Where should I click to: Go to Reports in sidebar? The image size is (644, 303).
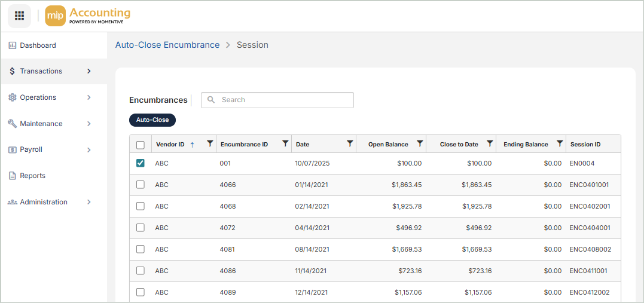[32, 176]
